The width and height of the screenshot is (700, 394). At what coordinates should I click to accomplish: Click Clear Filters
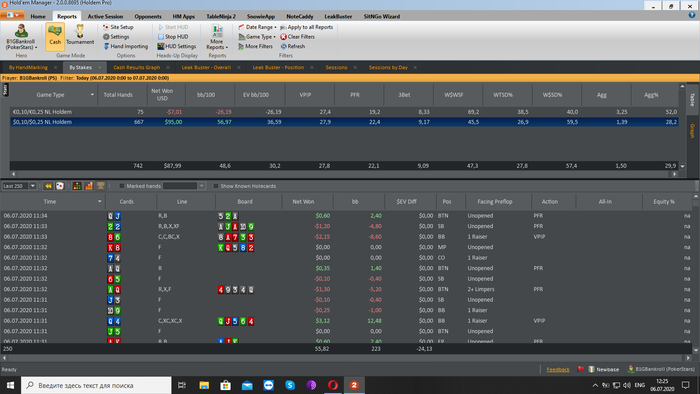click(297, 37)
